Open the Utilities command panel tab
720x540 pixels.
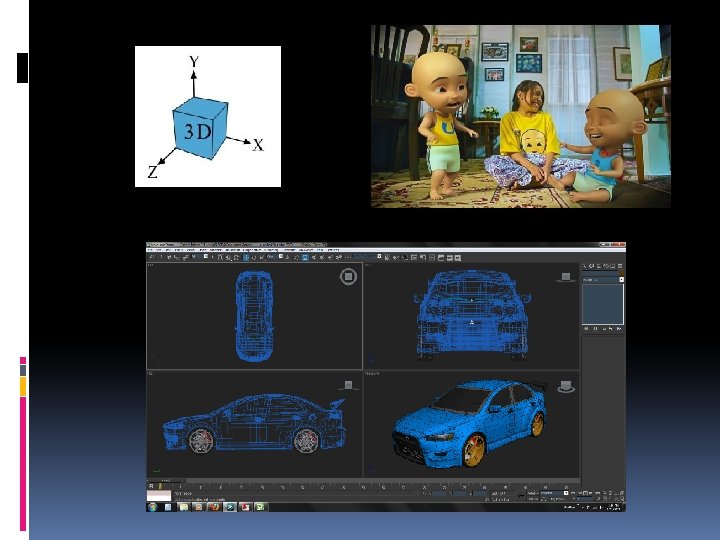(620, 266)
